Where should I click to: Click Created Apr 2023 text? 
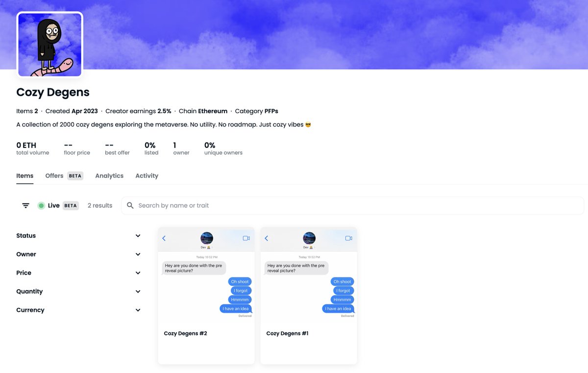pyautogui.click(x=72, y=111)
